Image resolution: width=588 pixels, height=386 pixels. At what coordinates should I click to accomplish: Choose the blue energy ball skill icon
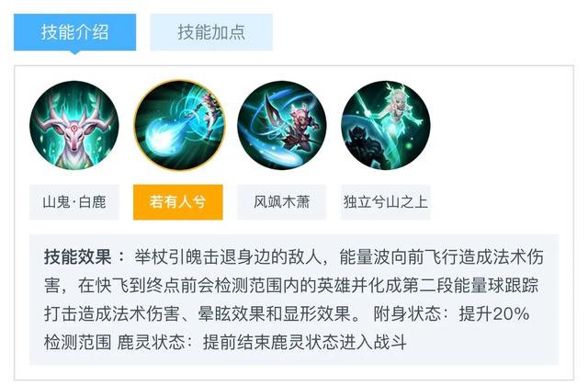coord(179,125)
